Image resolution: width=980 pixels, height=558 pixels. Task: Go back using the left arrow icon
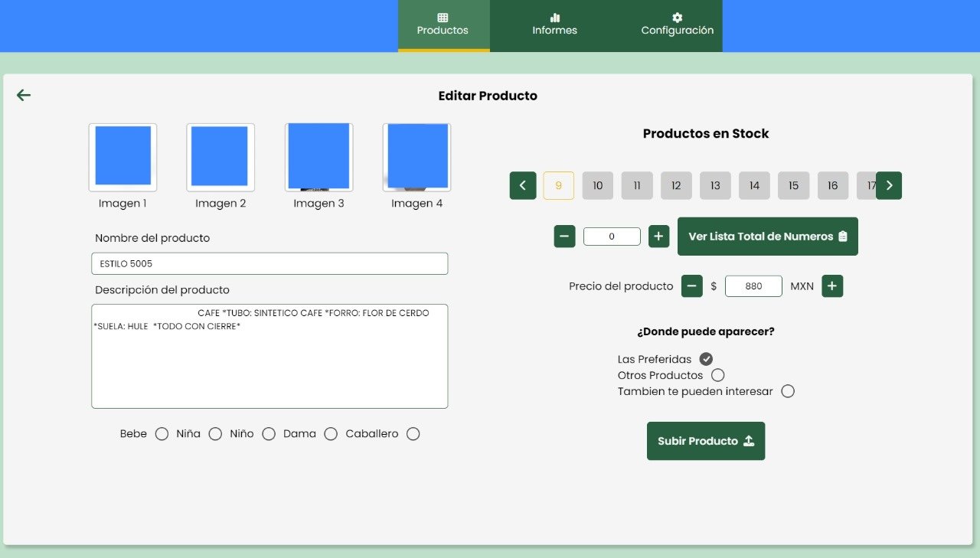tap(24, 95)
